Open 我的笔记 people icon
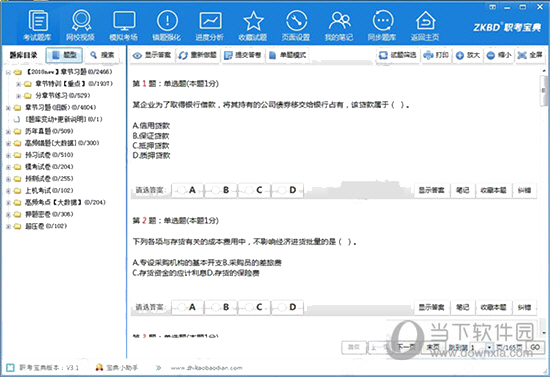 coord(339,25)
